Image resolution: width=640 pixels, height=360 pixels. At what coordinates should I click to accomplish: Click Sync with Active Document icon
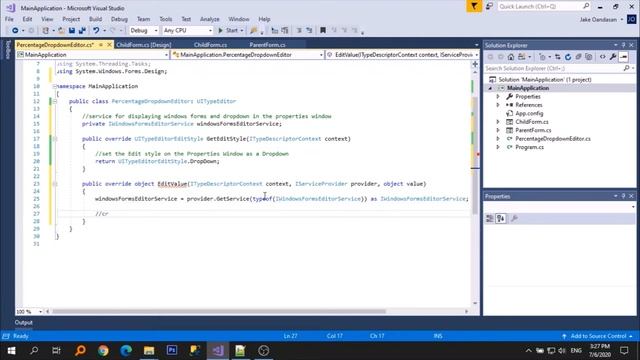558,57
